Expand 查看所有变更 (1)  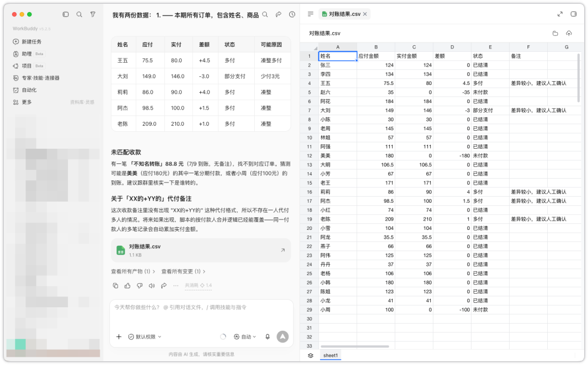(x=183, y=271)
